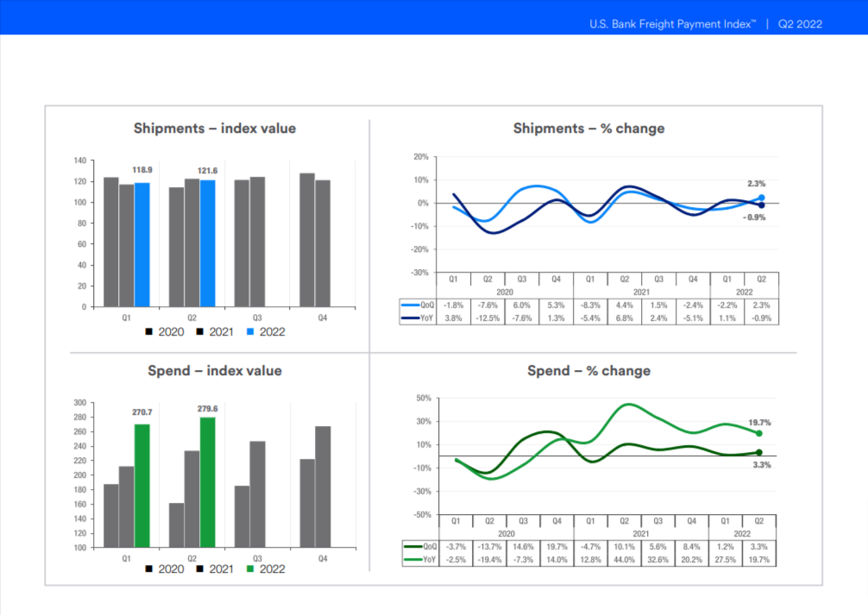The height and width of the screenshot is (615, 868).
Task: Select the QoQ legend line marker in Shipments table
Action: click(x=411, y=305)
